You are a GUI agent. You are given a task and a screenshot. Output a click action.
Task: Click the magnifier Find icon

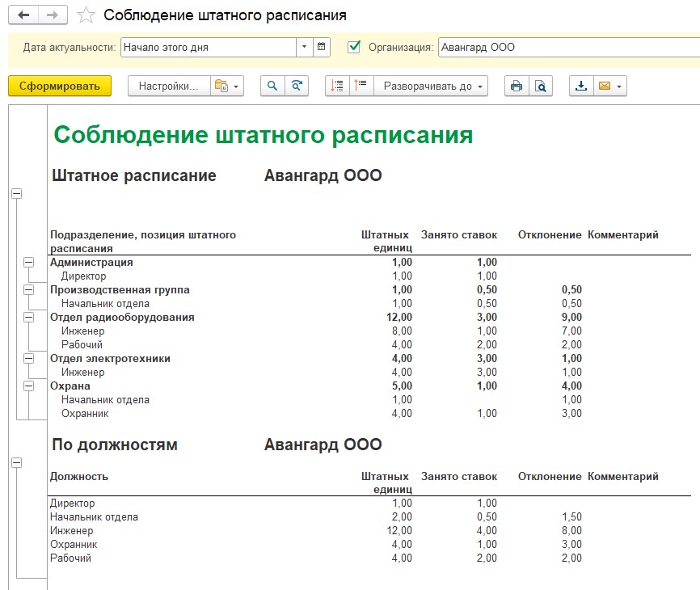(x=272, y=86)
